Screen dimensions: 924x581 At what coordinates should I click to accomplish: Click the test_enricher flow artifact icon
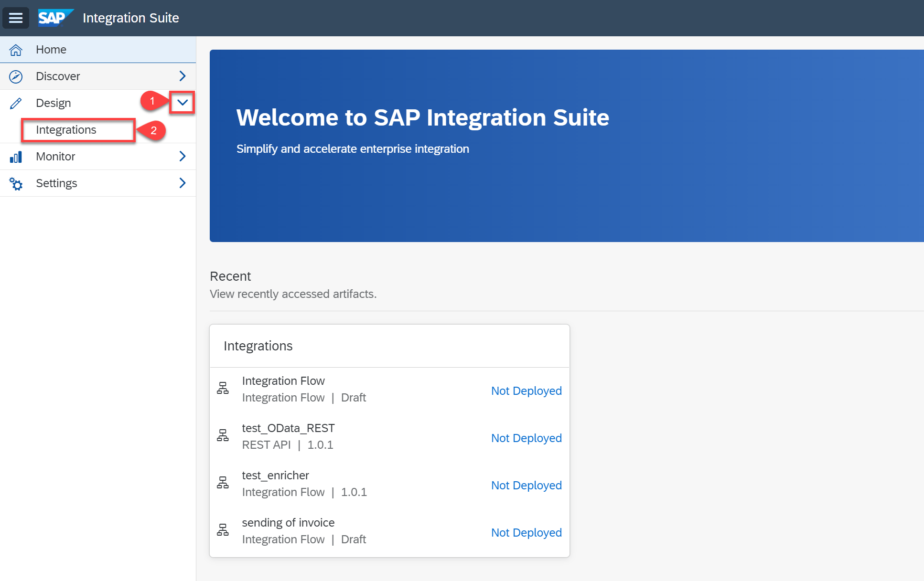click(x=223, y=483)
